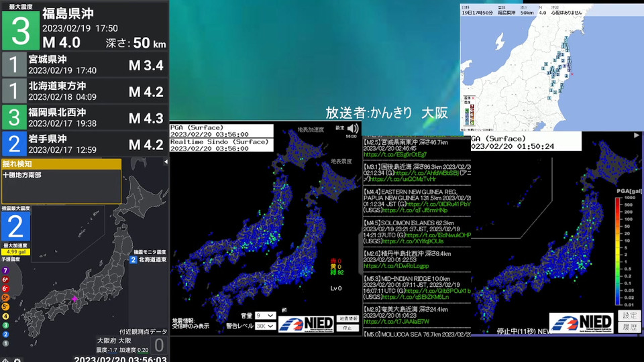Click the PGA[gal] color scale bar

(618, 251)
